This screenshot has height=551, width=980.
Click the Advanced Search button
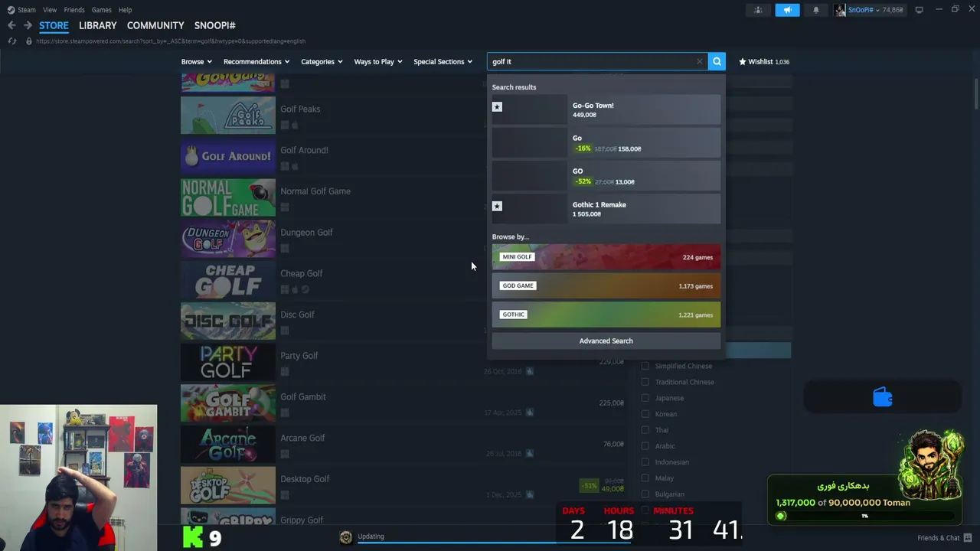click(606, 341)
